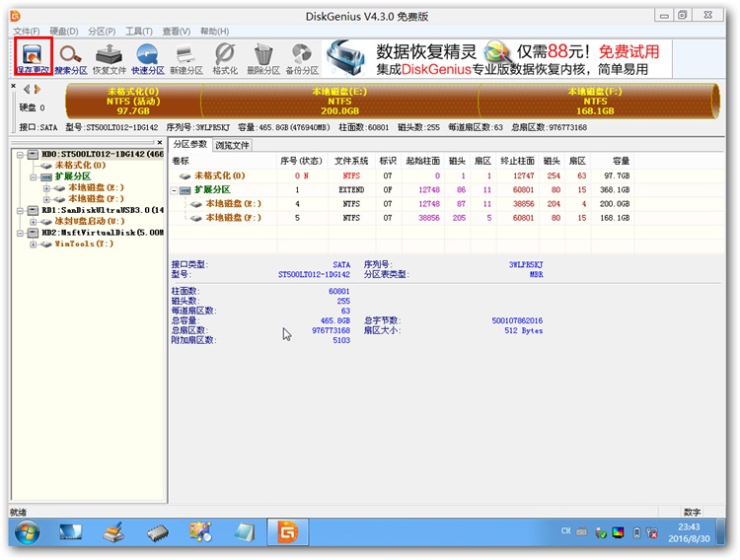740x560 pixels.
Task: Switch to the 浏览文件 tab
Action: click(x=232, y=145)
